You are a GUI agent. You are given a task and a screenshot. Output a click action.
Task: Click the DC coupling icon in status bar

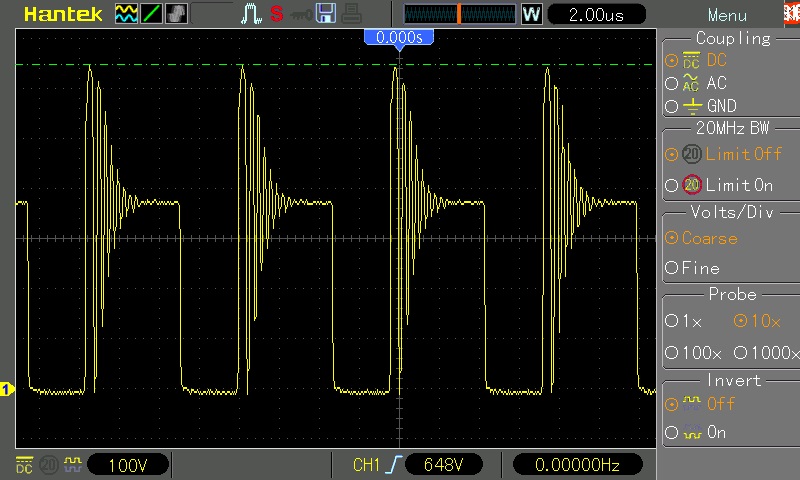click(x=24, y=465)
